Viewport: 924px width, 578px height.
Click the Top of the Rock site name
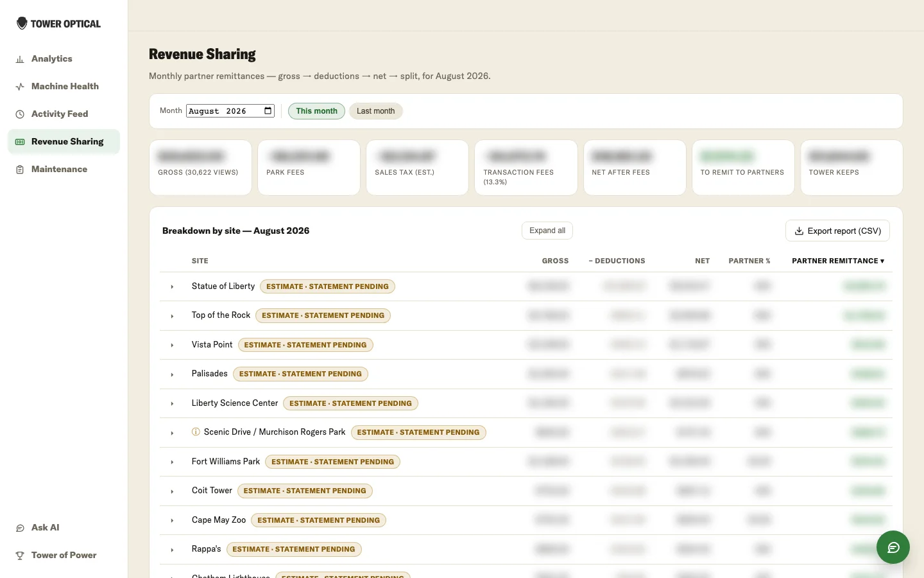221,315
